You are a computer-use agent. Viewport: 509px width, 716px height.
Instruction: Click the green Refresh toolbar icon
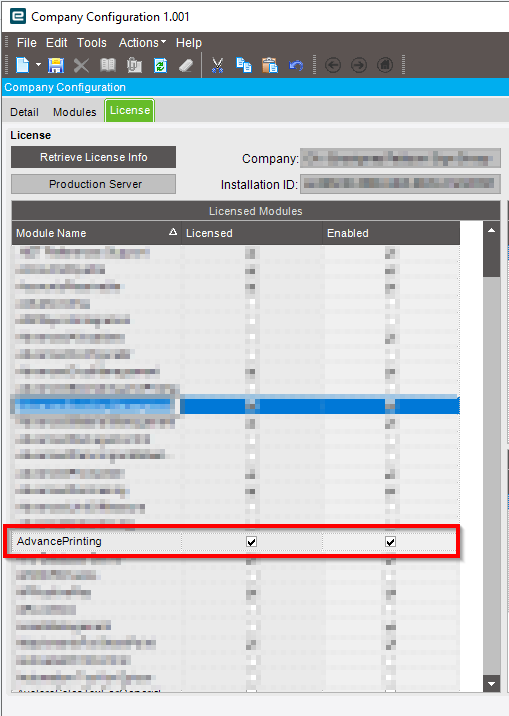[160, 65]
